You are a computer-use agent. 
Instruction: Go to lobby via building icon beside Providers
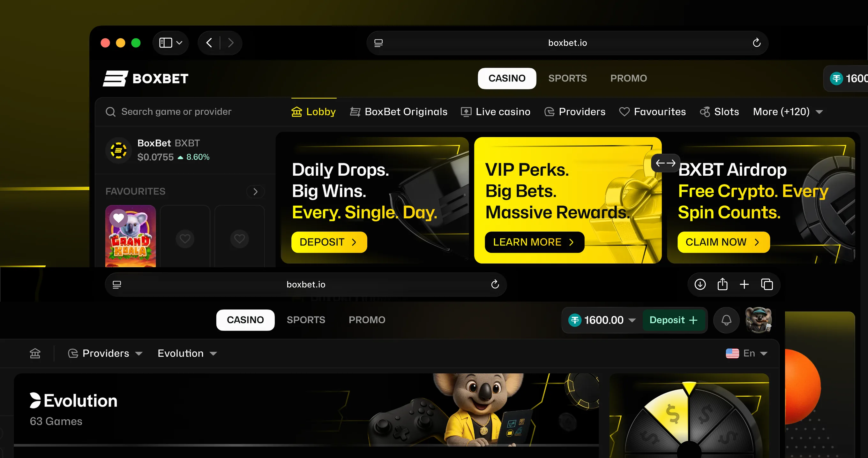35,353
